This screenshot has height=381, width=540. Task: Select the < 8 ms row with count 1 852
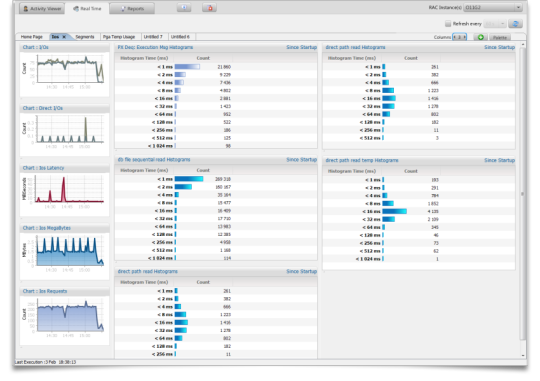click(419, 204)
